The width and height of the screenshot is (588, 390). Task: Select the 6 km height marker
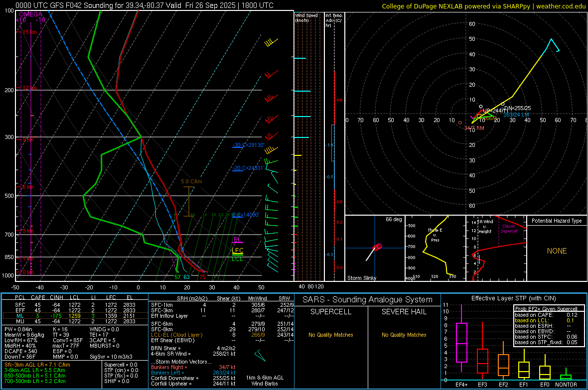(28, 187)
